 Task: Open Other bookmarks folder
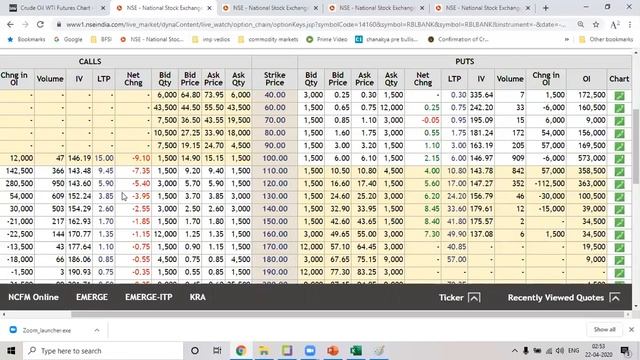(606, 40)
